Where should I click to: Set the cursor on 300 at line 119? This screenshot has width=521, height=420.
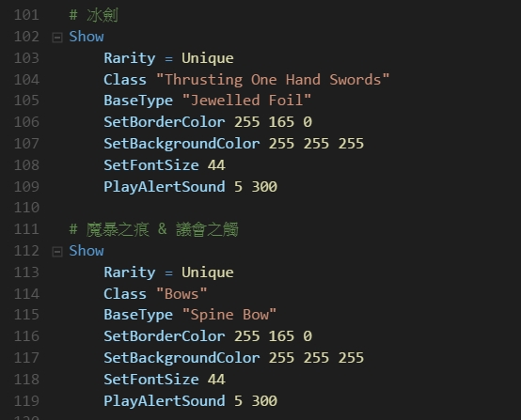[x=264, y=401]
